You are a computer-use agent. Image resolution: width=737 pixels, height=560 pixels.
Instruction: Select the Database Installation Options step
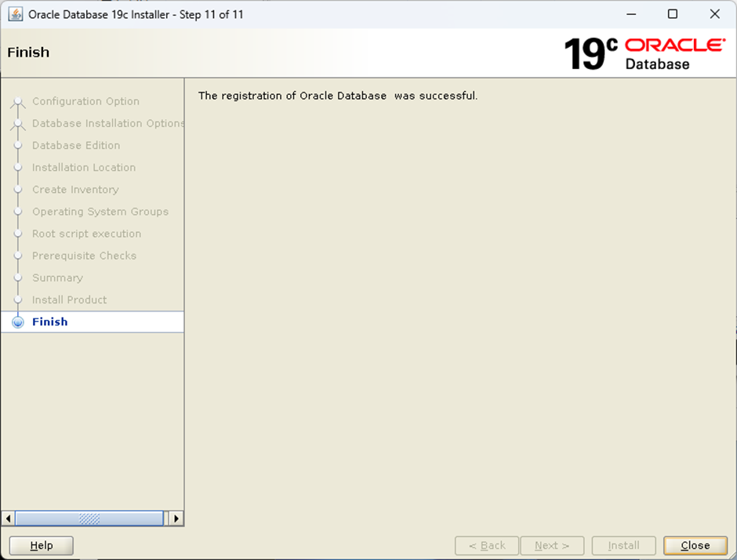click(107, 123)
